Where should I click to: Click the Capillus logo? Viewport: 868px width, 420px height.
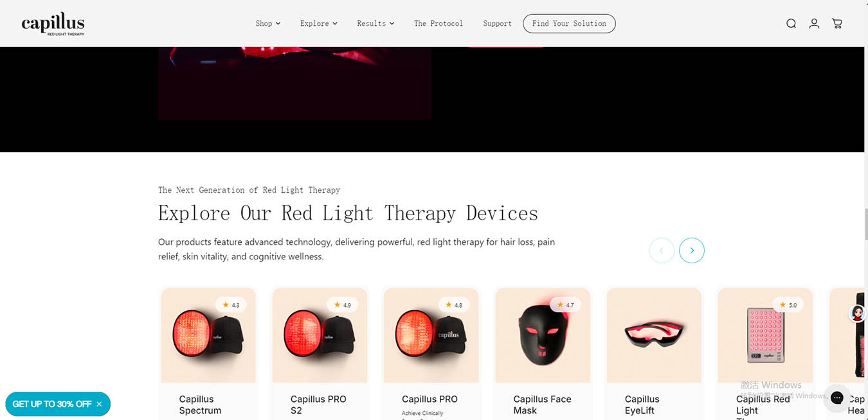coord(53,24)
